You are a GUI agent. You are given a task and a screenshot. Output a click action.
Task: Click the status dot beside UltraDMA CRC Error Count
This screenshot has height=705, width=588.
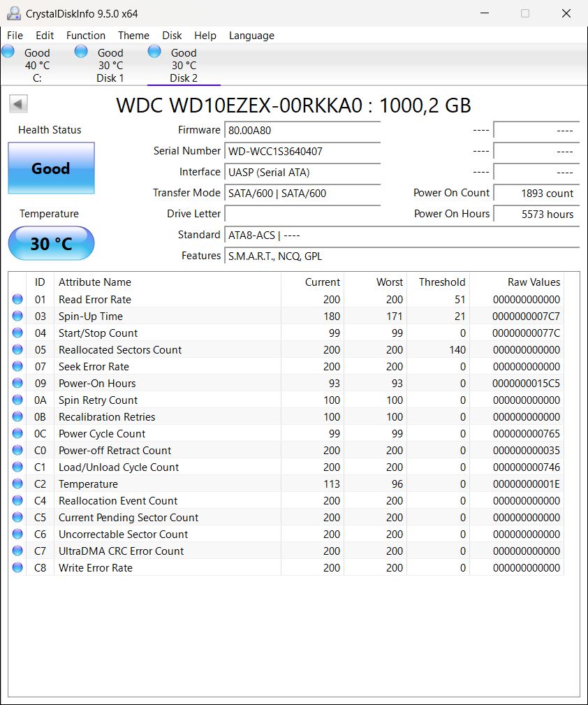click(17, 551)
